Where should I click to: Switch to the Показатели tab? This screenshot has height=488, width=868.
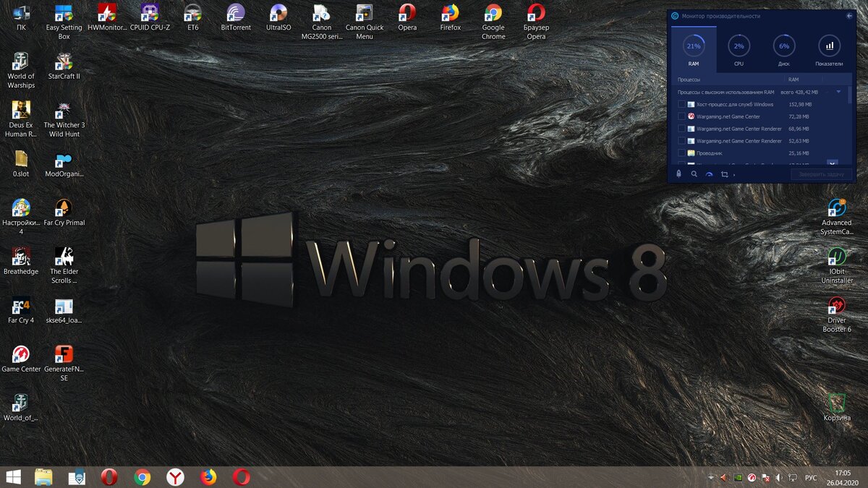[829, 52]
